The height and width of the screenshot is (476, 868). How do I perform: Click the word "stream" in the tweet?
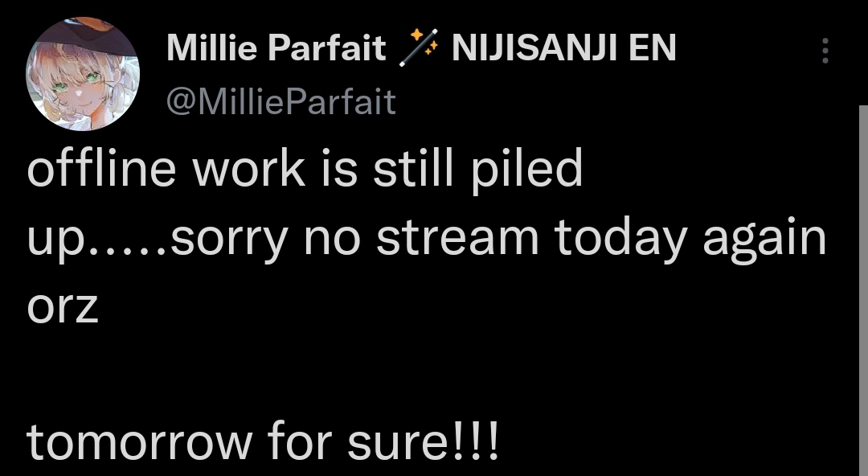pos(457,237)
